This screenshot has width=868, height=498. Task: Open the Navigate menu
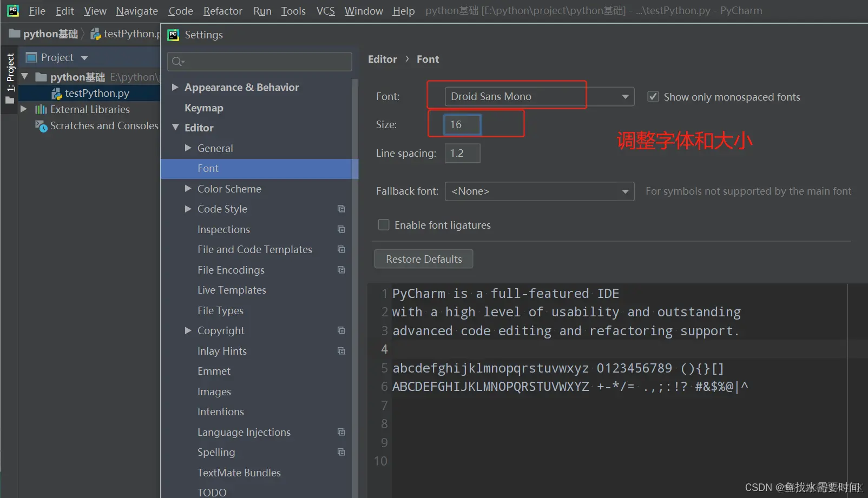[x=137, y=11]
